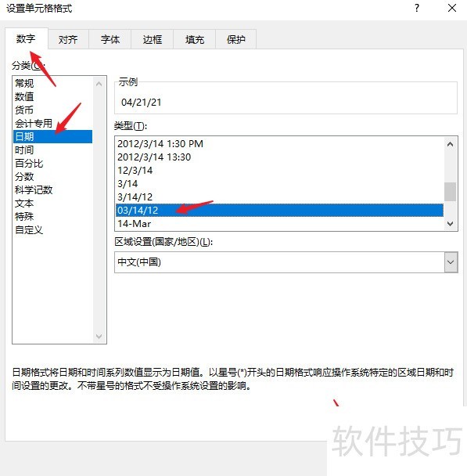This screenshot has height=476, width=467.
Task: Expand the 区域设置 locale dropdown
Action: click(451, 262)
